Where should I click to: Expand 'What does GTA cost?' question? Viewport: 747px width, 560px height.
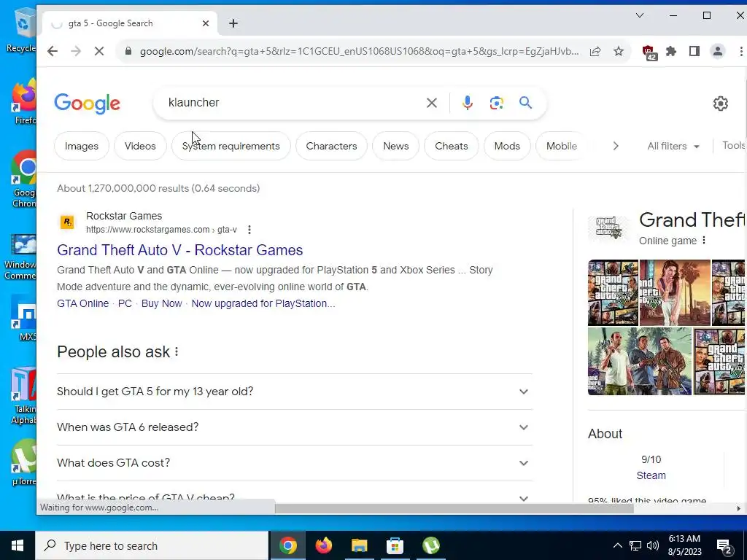coord(295,463)
